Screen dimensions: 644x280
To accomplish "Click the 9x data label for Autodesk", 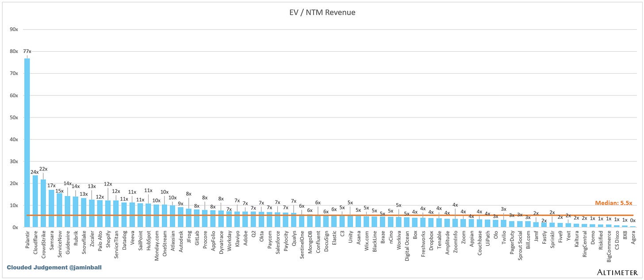I will pyautogui.click(x=180, y=204).
